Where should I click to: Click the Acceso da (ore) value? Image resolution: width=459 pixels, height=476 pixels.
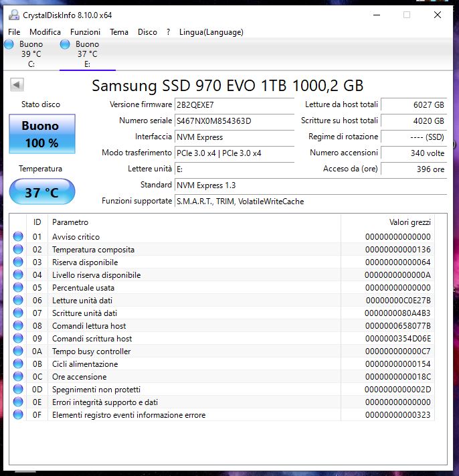point(414,169)
